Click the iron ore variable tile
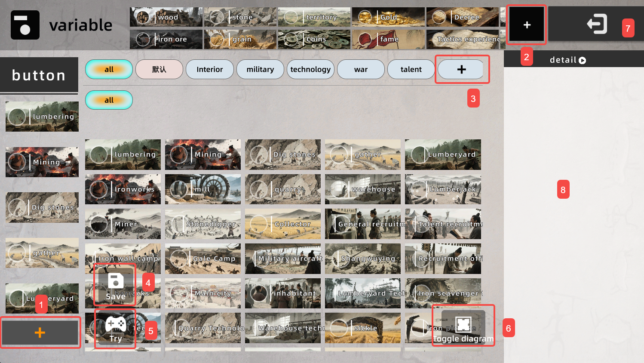The width and height of the screenshot is (644, 363). coord(166,39)
